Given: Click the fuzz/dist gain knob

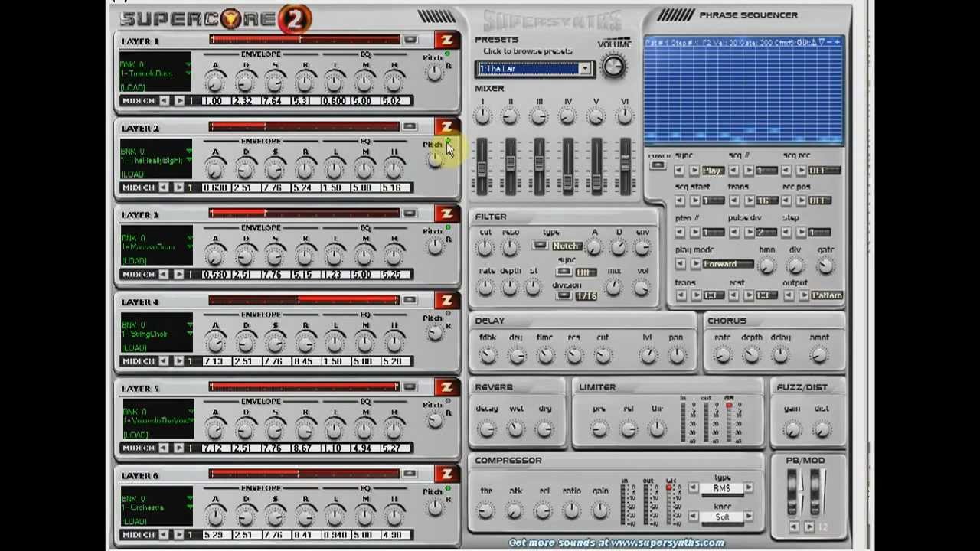Looking at the screenshot, I should [x=792, y=429].
